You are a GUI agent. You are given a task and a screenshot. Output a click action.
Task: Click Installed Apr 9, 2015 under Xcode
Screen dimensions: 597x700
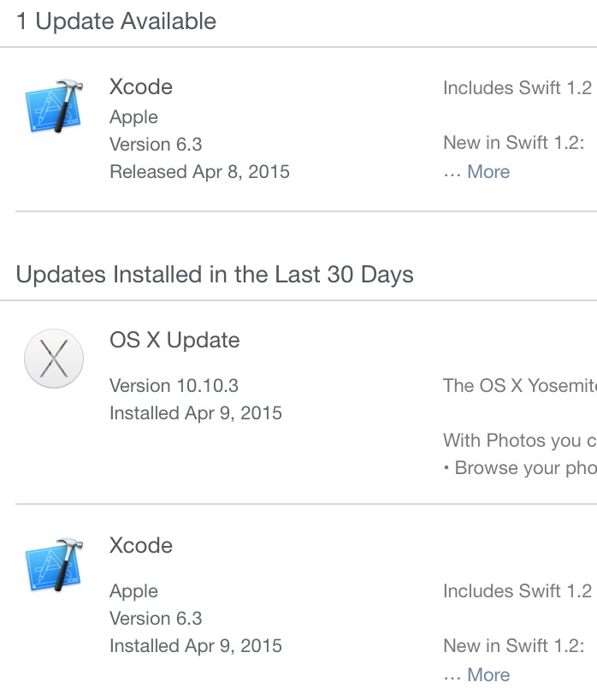coord(196,646)
